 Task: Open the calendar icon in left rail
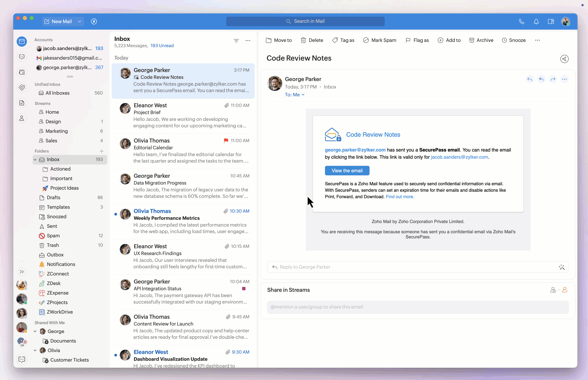pos(22,72)
